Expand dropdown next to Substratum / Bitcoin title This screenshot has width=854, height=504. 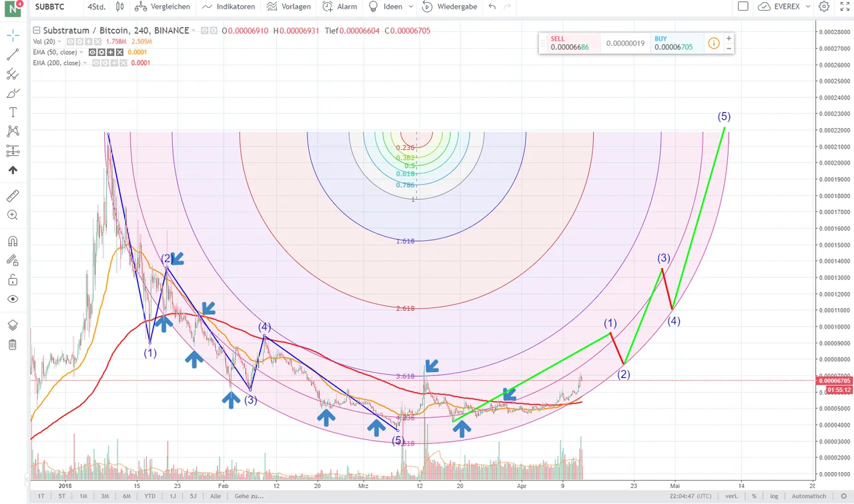pyautogui.click(x=193, y=31)
